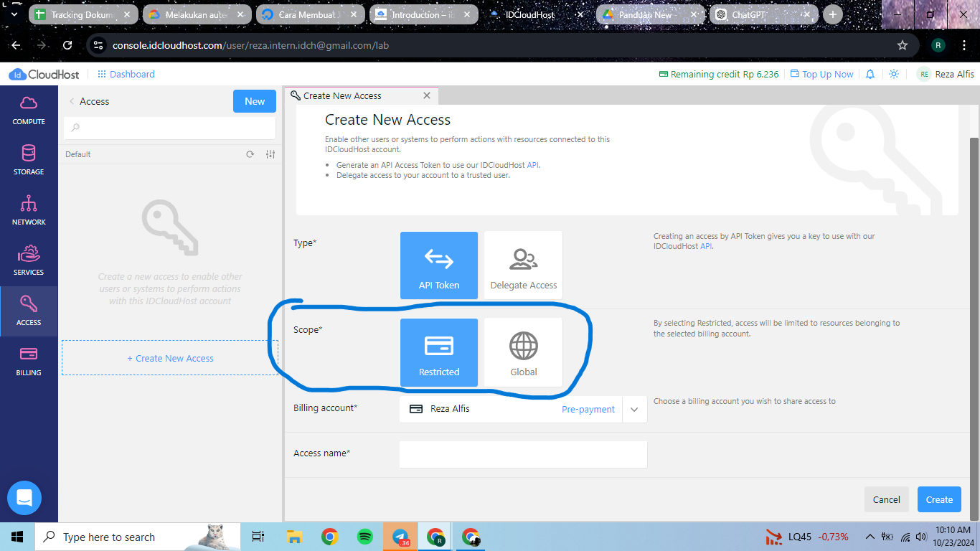Click the Cancel button
980x551 pixels.
click(x=887, y=499)
